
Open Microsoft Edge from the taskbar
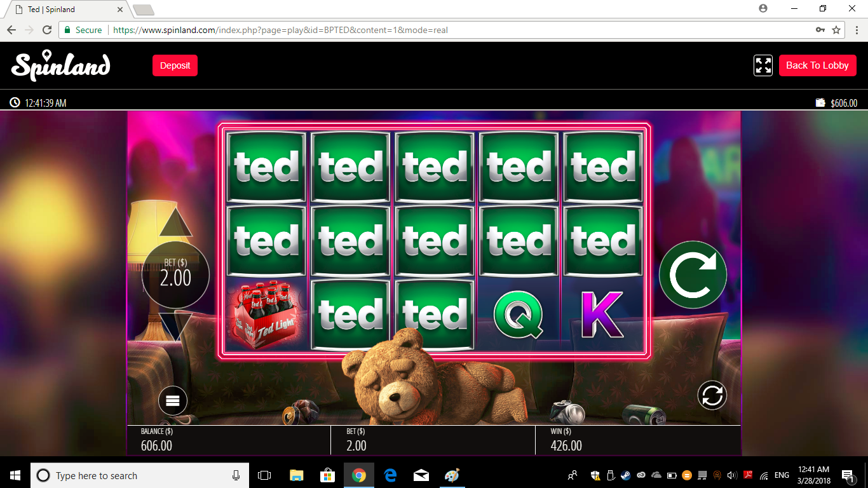[390, 475]
